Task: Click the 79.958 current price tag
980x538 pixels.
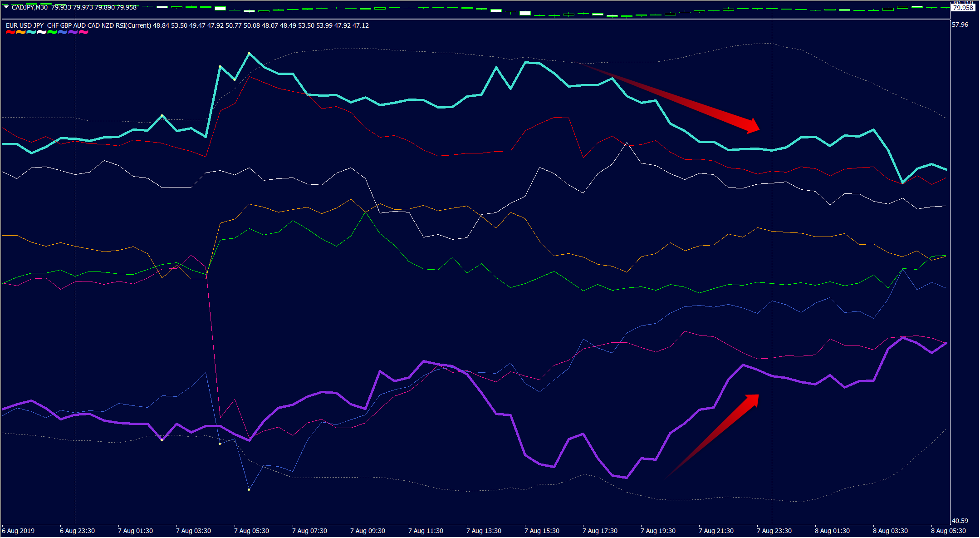Action: tap(963, 8)
